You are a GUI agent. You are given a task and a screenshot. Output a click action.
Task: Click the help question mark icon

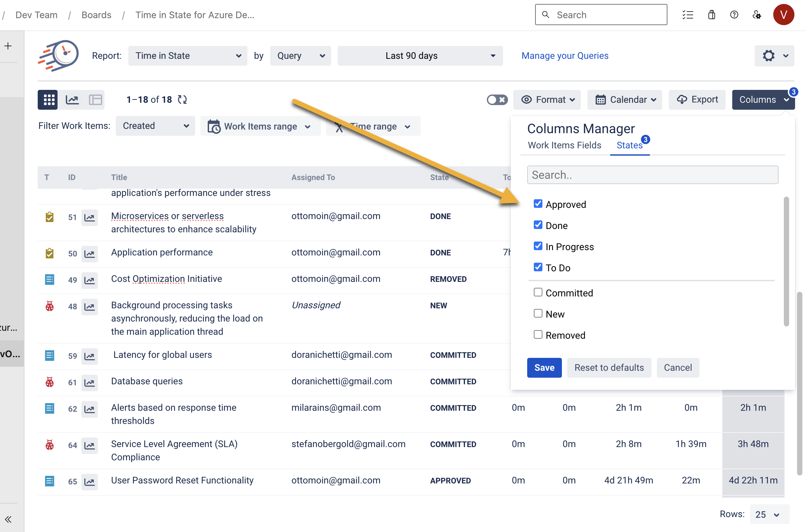click(x=734, y=15)
